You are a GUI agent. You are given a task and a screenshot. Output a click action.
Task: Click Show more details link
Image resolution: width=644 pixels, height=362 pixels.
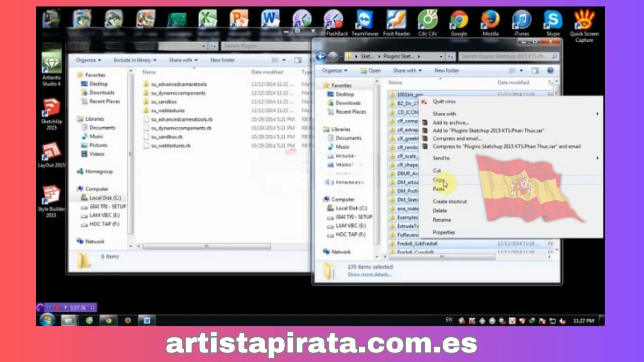(369, 275)
